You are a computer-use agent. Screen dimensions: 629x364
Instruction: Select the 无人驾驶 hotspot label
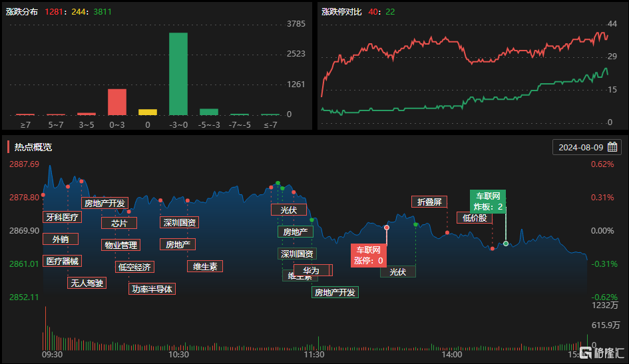[x=87, y=283]
